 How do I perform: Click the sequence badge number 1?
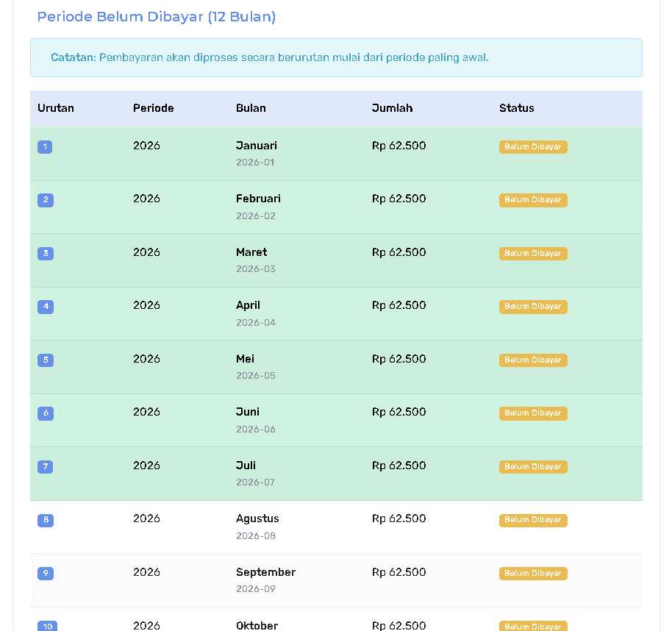tap(45, 147)
